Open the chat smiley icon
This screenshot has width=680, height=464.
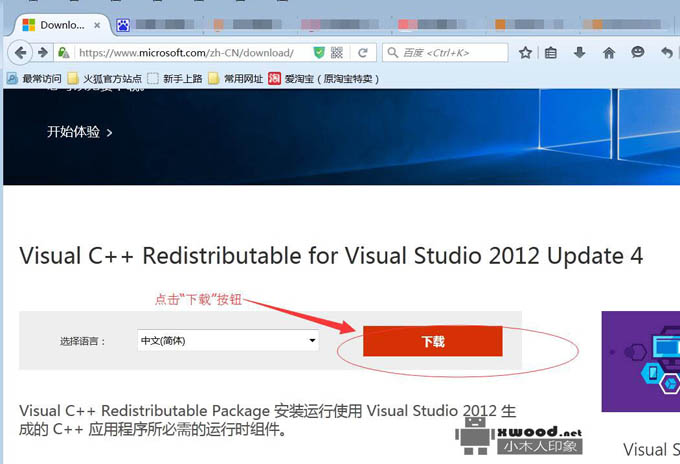[638, 53]
